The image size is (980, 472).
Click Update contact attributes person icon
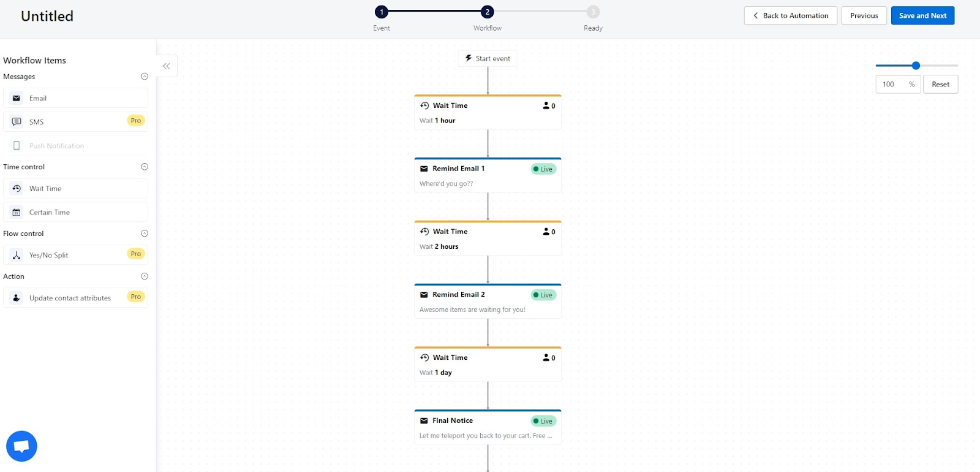point(17,298)
